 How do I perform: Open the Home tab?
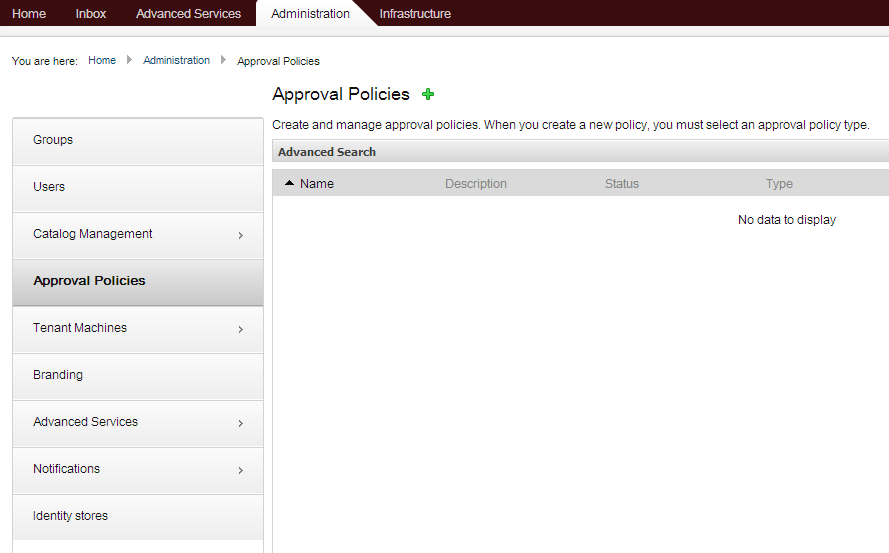point(29,14)
